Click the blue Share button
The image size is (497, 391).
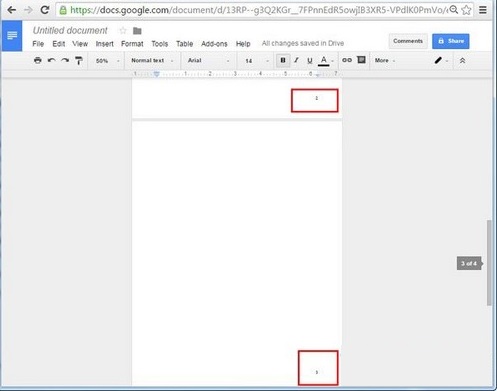coord(451,41)
